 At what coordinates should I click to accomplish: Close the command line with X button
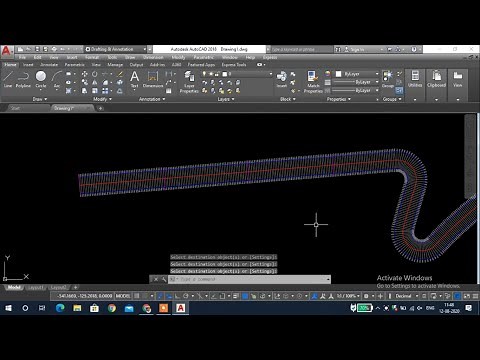[x=156, y=279]
